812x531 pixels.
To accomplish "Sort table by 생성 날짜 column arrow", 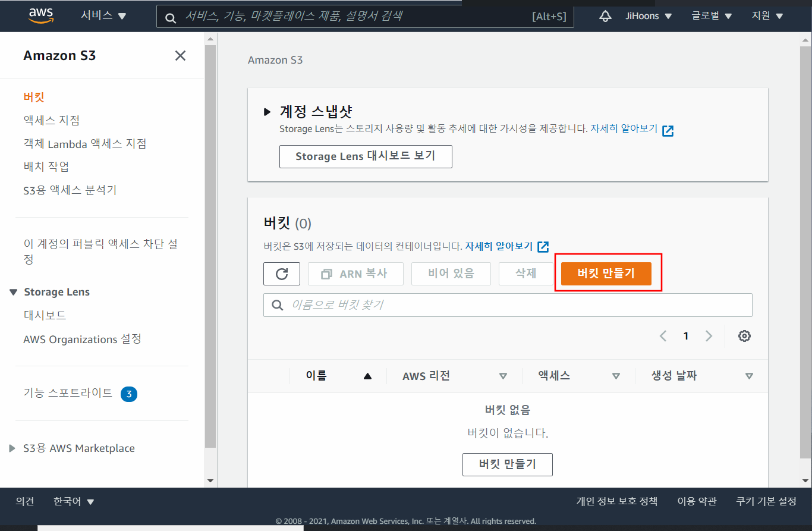I will (749, 376).
